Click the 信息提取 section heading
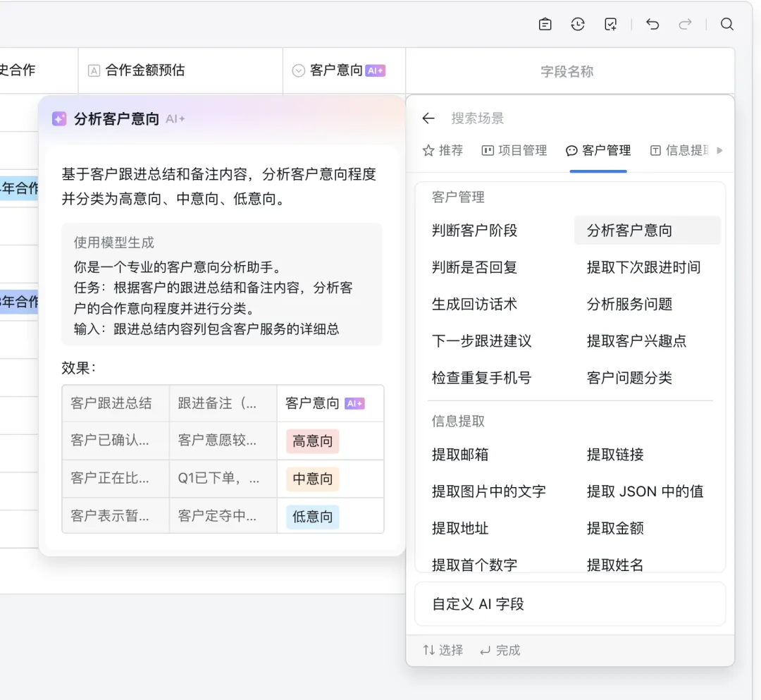 click(x=458, y=422)
